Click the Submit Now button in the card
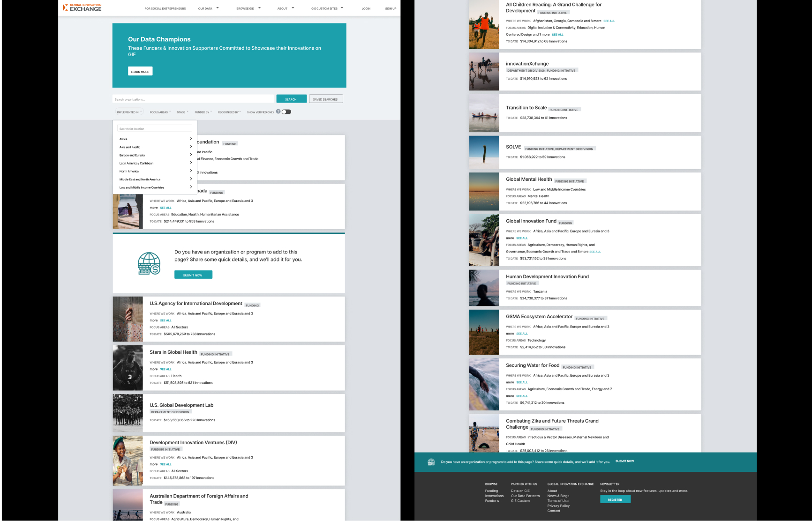This screenshot has width=812, height=521. click(x=193, y=275)
